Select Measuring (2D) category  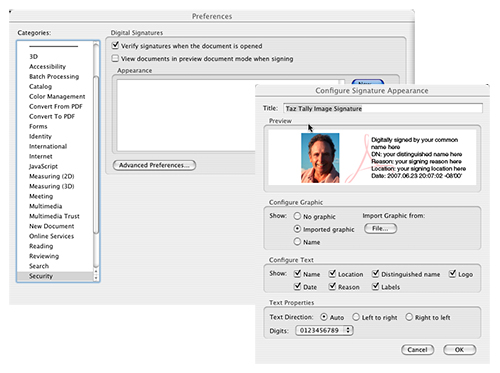(x=52, y=176)
